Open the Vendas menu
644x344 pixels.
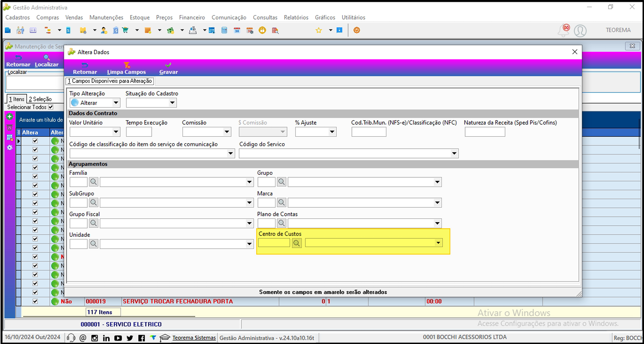point(74,17)
